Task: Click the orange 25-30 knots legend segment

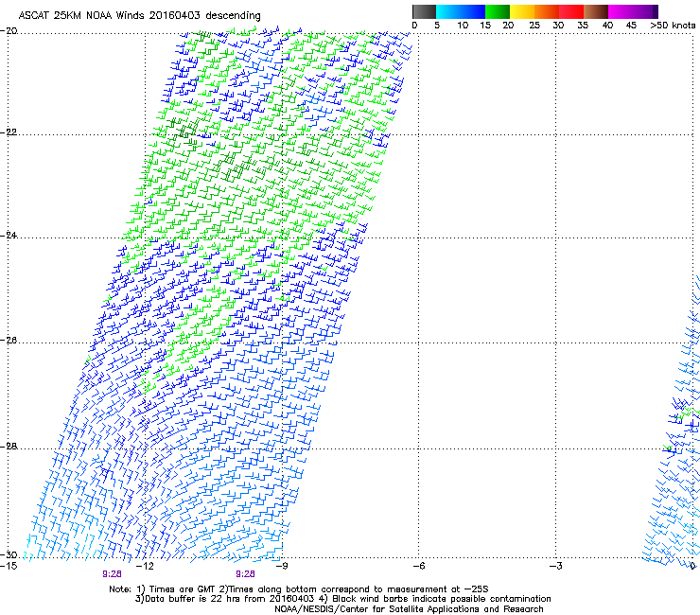Action: tap(547, 11)
